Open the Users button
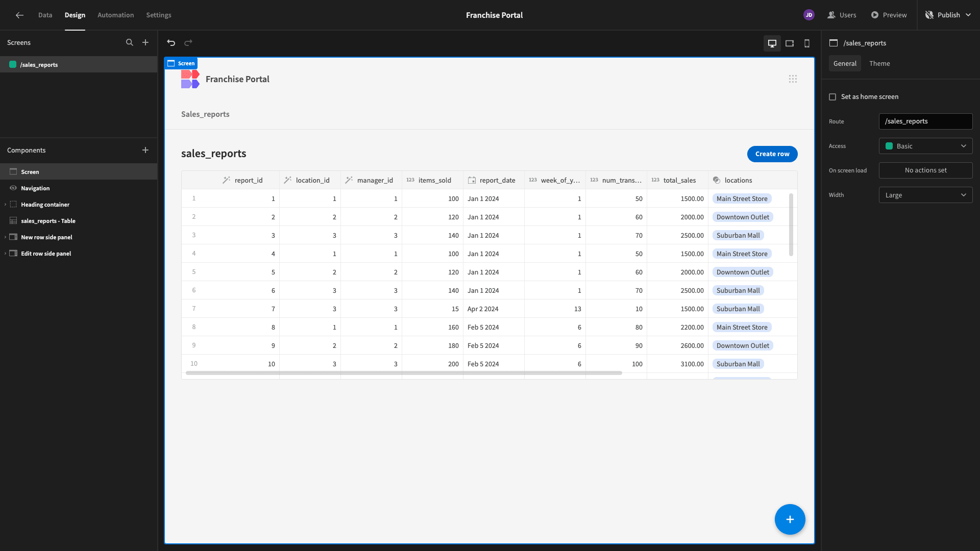 pos(842,15)
